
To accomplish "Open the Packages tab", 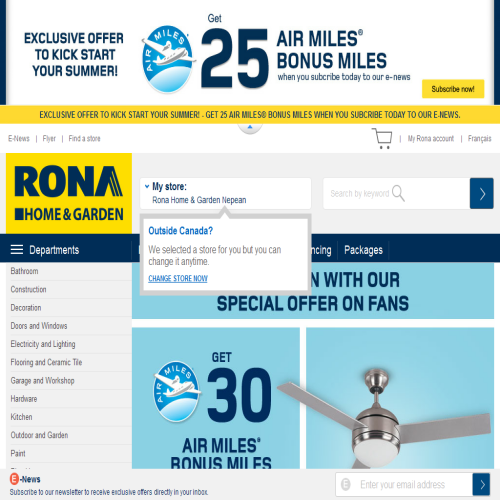I will click(363, 250).
